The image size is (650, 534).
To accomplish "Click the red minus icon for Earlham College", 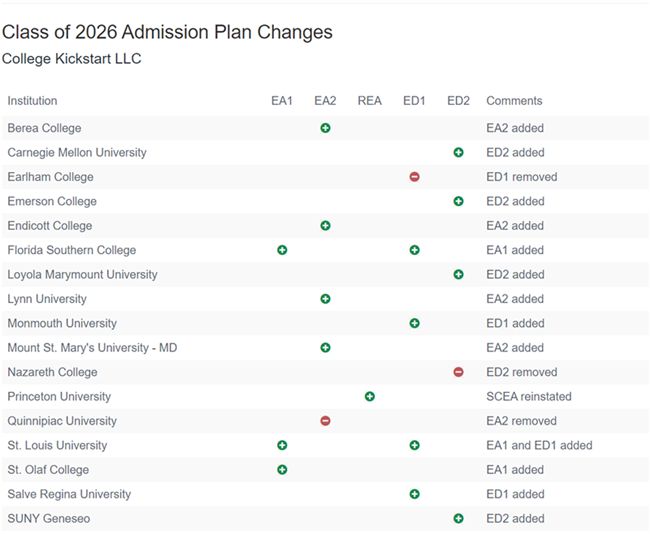I will point(414,177).
